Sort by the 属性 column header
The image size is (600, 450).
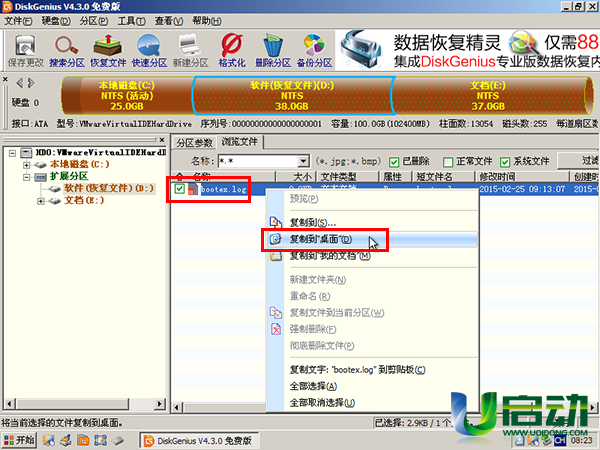(395, 176)
